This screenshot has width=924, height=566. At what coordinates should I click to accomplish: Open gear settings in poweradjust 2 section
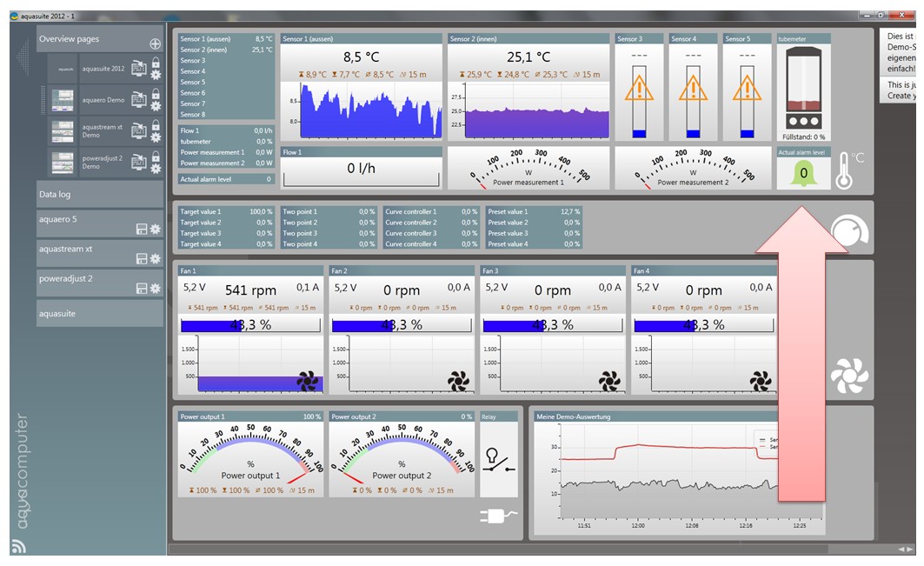point(155,289)
